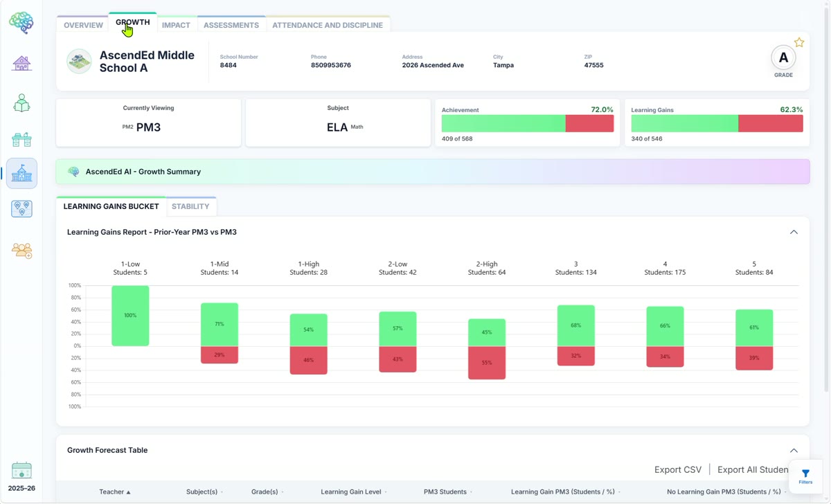Open the student reading sidebar icon
The height and width of the screenshot is (504, 831).
[21, 103]
